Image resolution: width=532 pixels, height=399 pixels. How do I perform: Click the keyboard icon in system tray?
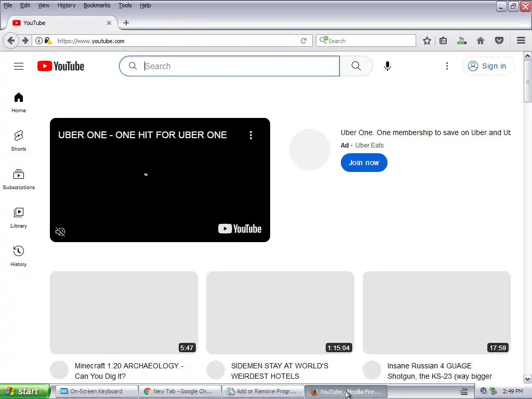click(464, 392)
